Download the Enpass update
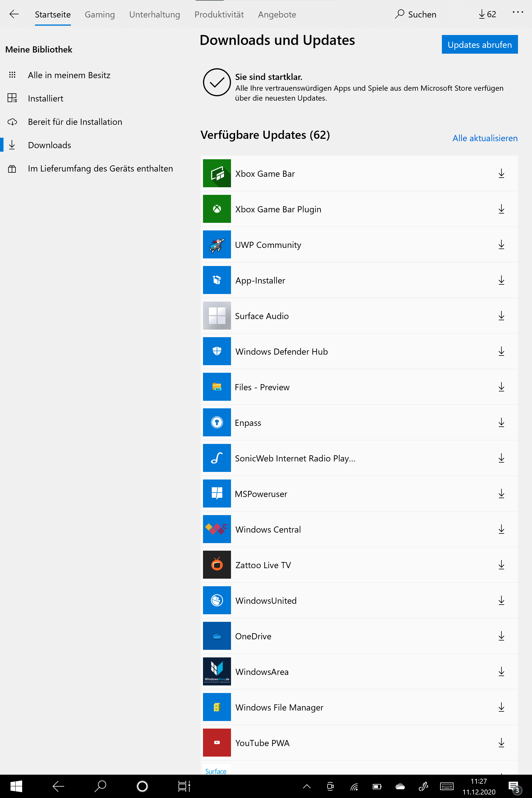Image resolution: width=532 pixels, height=798 pixels. tap(501, 422)
